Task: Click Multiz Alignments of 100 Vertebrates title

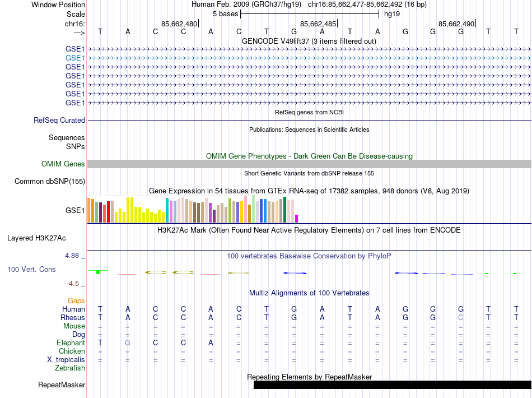Action: [x=309, y=293]
